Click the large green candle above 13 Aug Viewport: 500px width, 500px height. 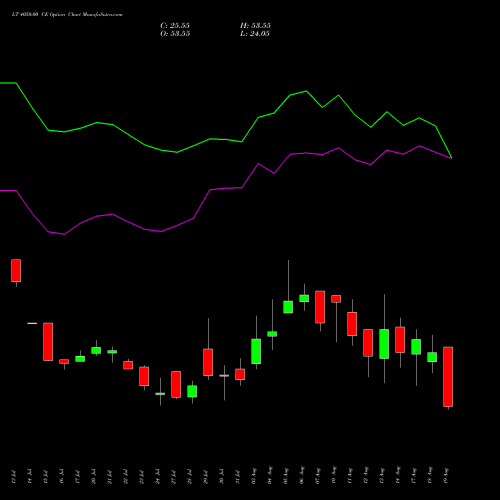pyautogui.click(x=384, y=344)
